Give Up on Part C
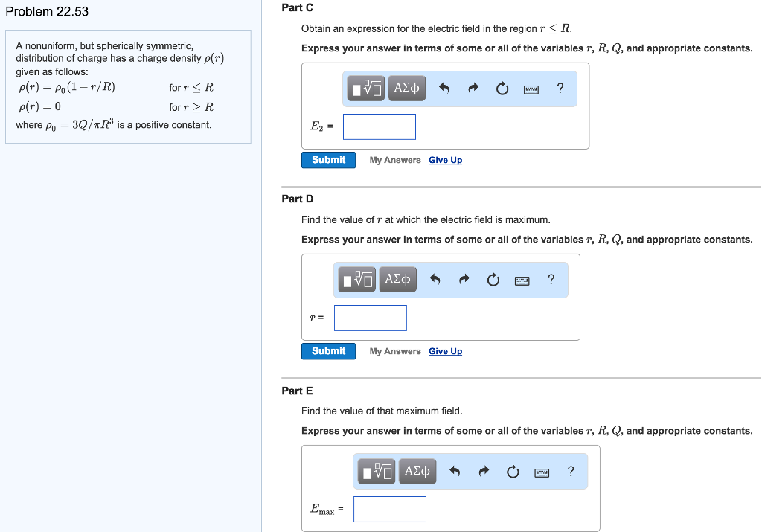Image resolution: width=762 pixels, height=532 pixels. tap(445, 160)
